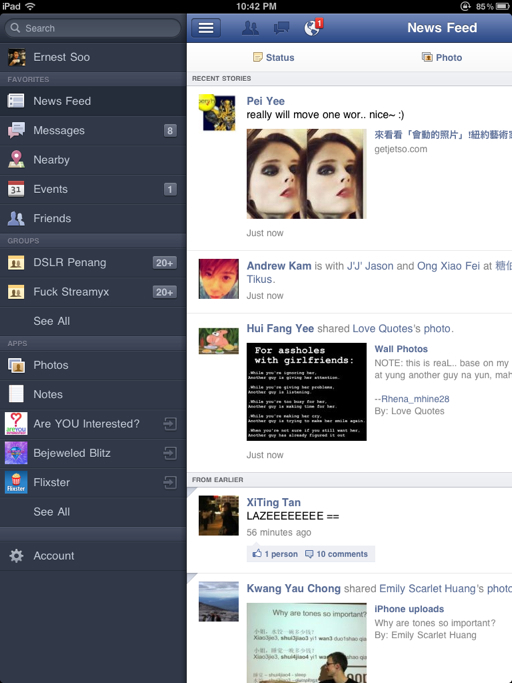The height and width of the screenshot is (683, 512).
Task: Open Ernest Soo profile row
Action: pos(93,57)
